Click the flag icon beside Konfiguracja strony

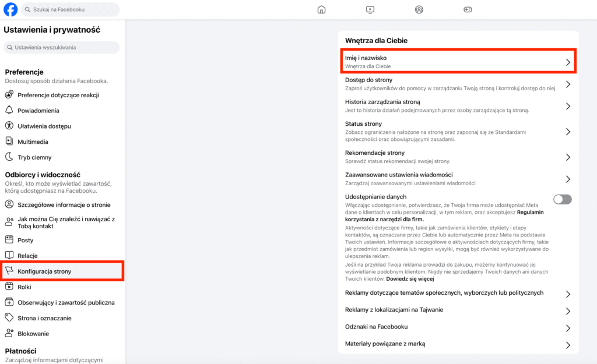(x=9, y=270)
